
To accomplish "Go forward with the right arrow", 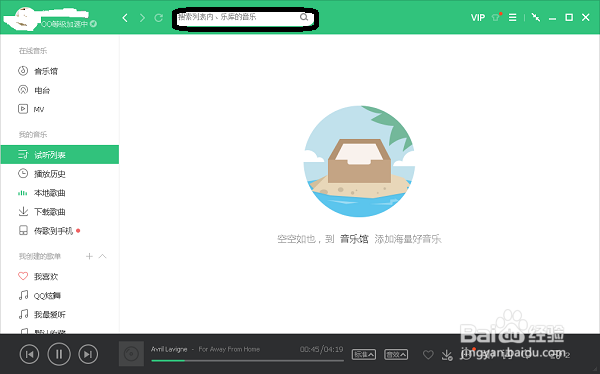I will (142, 18).
